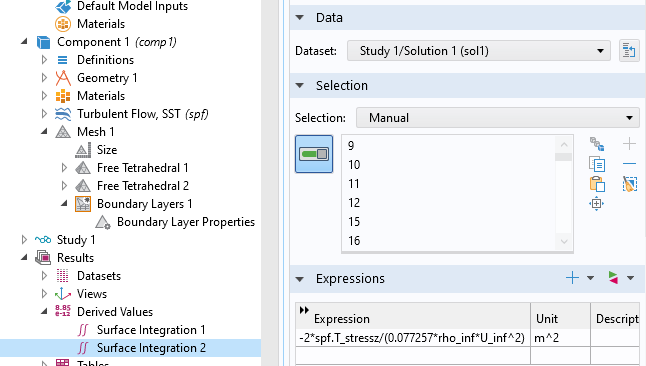Collapse the Expressions section

[300, 279]
